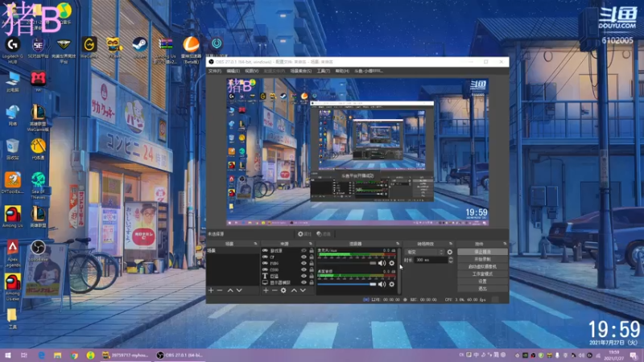Open Logitech G HUB desktop icon
The image size is (644, 362).
click(x=13, y=51)
